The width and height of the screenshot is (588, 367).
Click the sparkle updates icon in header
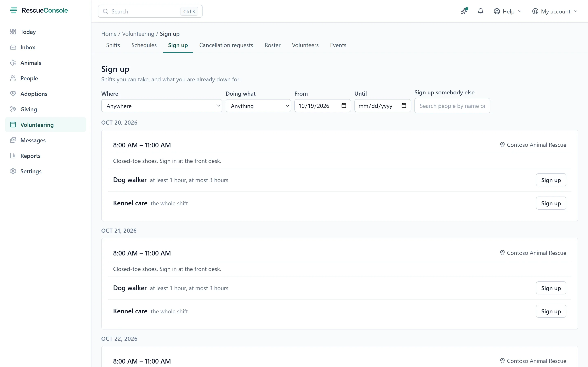[464, 11]
